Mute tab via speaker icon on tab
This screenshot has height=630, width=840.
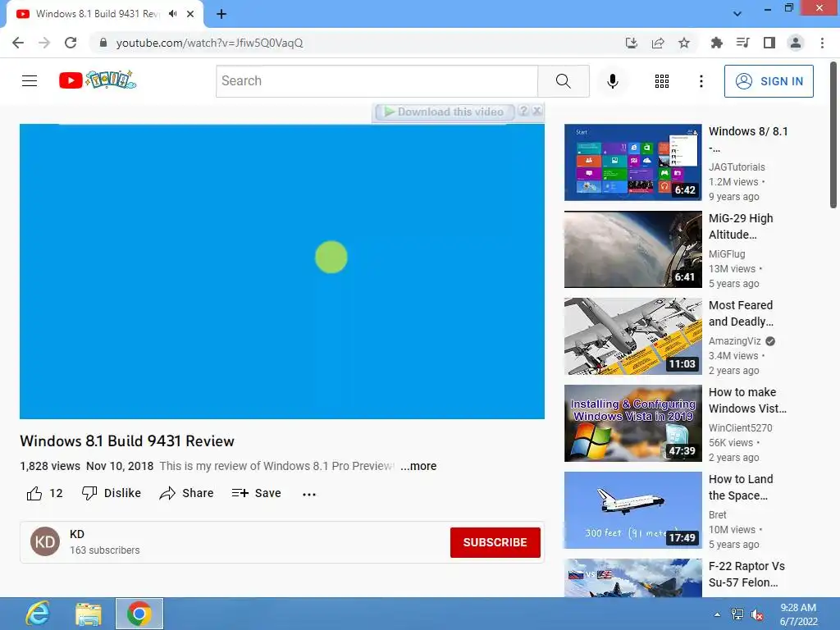coord(172,14)
